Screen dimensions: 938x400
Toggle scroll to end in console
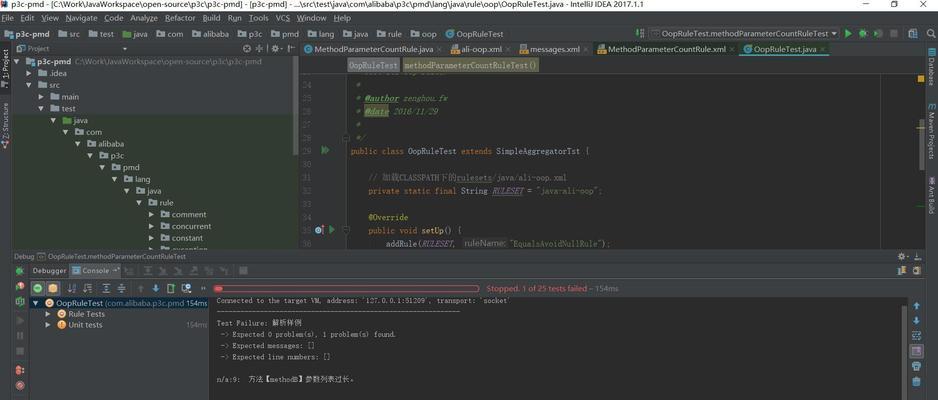click(x=916, y=350)
